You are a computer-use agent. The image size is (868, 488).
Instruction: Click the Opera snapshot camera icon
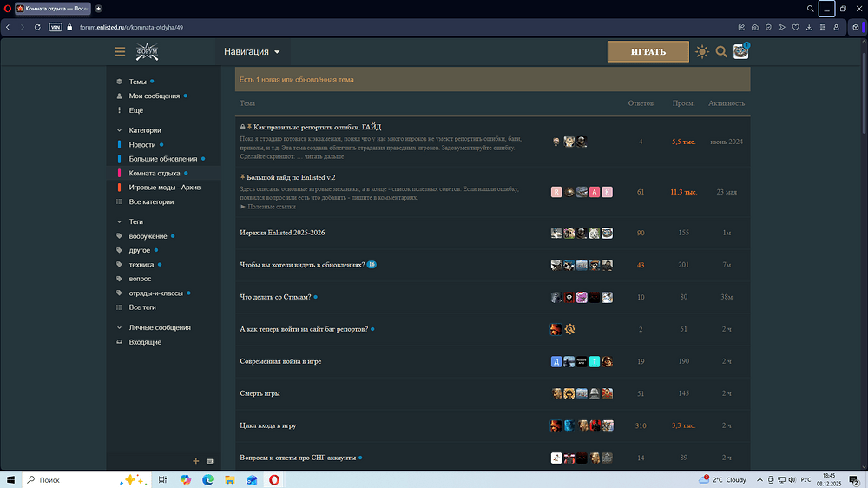coord(755,27)
